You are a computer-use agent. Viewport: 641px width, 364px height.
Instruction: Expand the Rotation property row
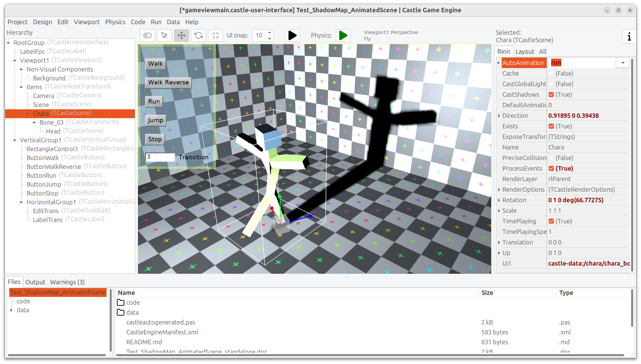(499, 200)
